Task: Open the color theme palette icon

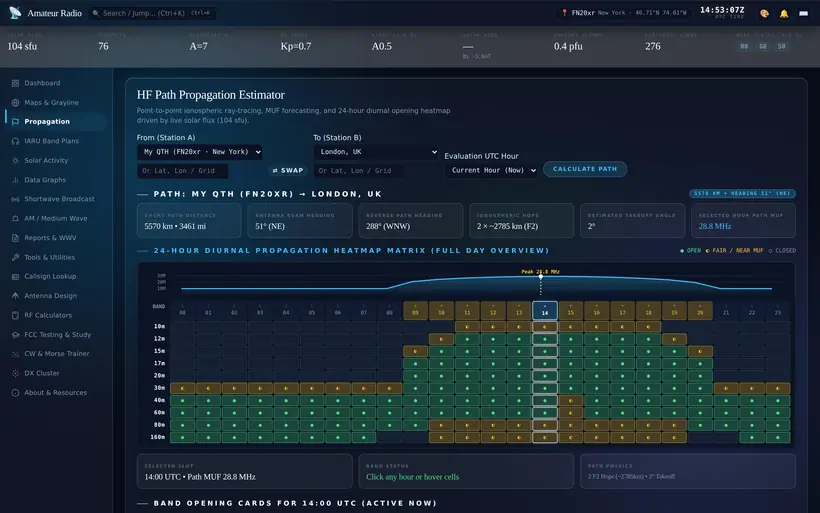Action: pos(764,14)
